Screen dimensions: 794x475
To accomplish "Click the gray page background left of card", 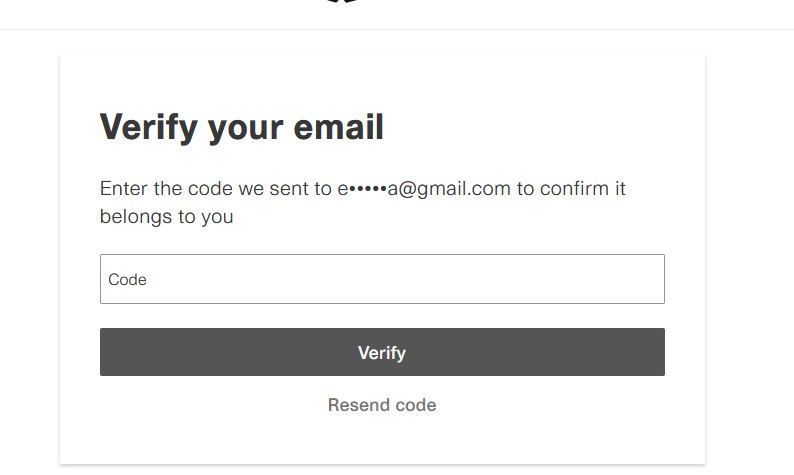I will (x=28, y=250).
